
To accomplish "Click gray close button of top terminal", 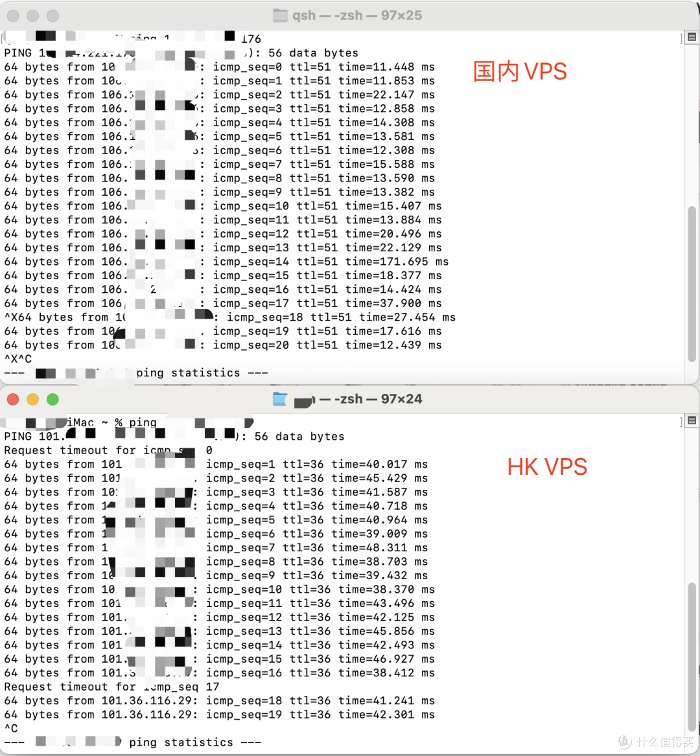I will pyautogui.click(x=13, y=16).
